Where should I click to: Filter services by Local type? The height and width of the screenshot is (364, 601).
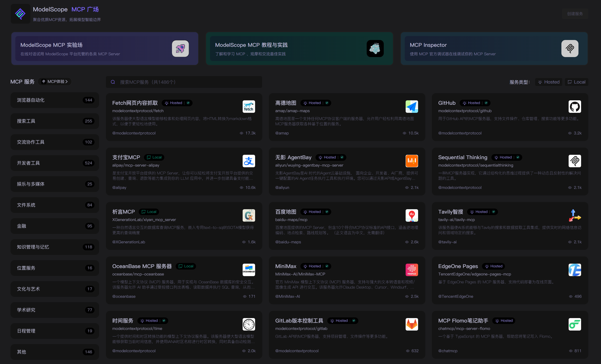(576, 82)
